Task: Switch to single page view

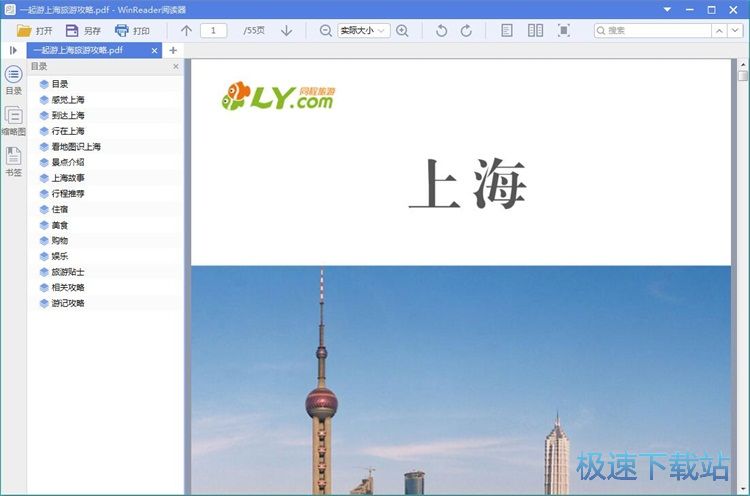Action: (x=507, y=31)
